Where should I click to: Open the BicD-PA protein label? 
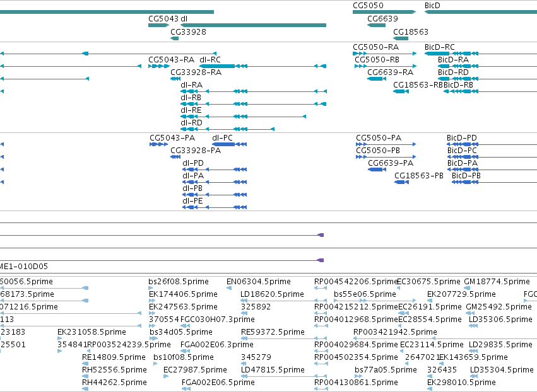pyautogui.click(x=463, y=163)
